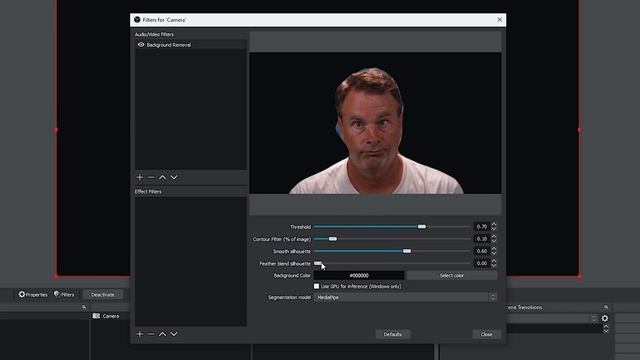
Task: Click the Threshold slider handle
Action: tap(422, 227)
